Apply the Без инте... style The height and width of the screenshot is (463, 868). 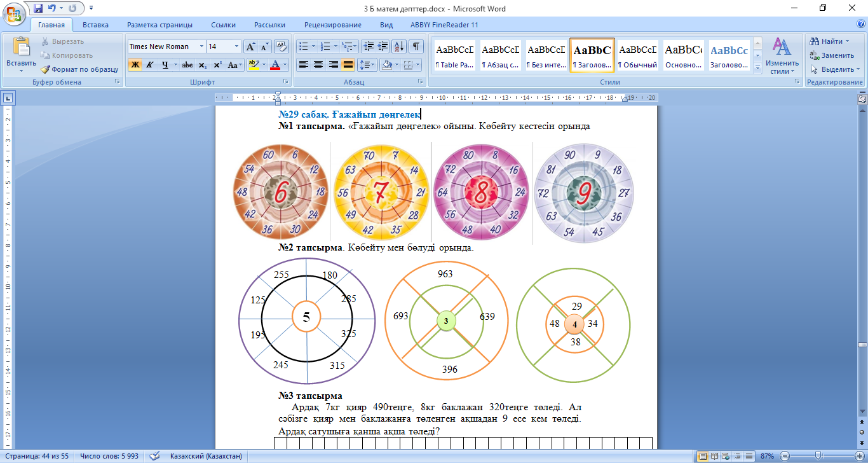(546, 56)
